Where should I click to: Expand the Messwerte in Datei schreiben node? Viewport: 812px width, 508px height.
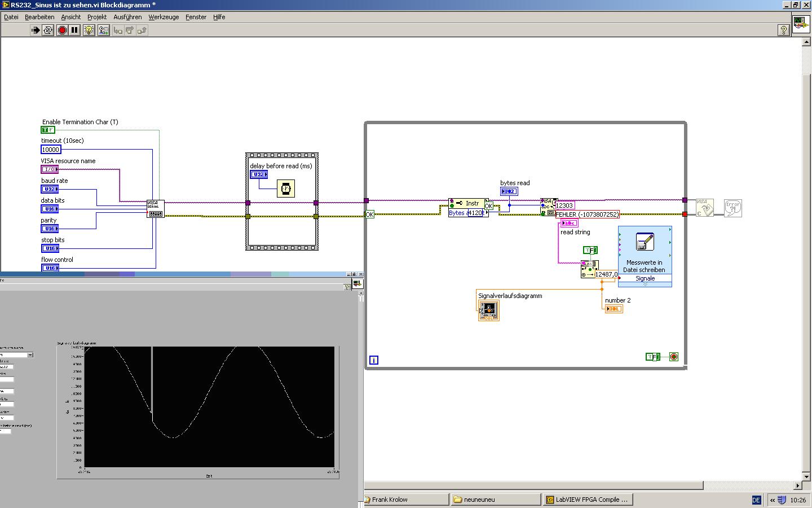[x=645, y=284]
